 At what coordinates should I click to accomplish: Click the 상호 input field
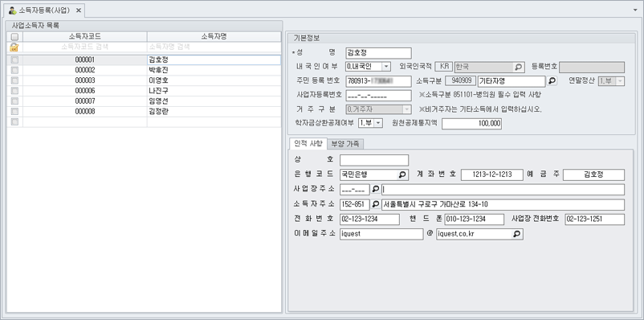[374, 160]
